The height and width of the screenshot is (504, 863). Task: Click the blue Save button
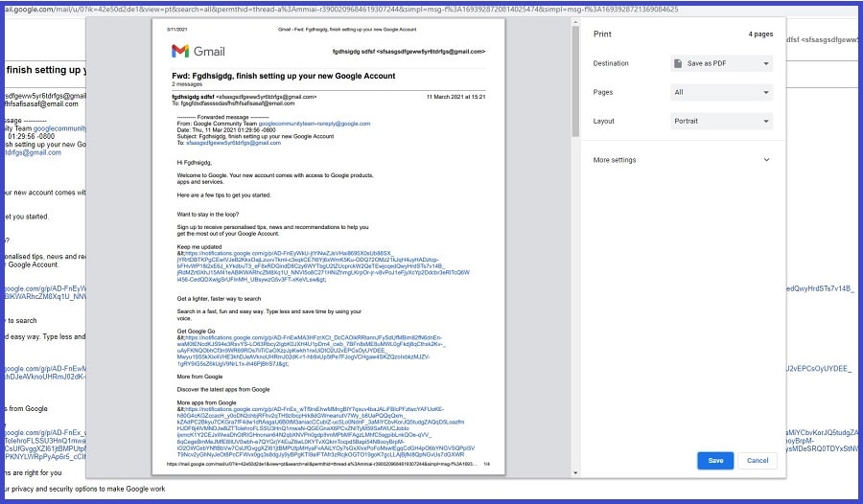click(715, 461)
